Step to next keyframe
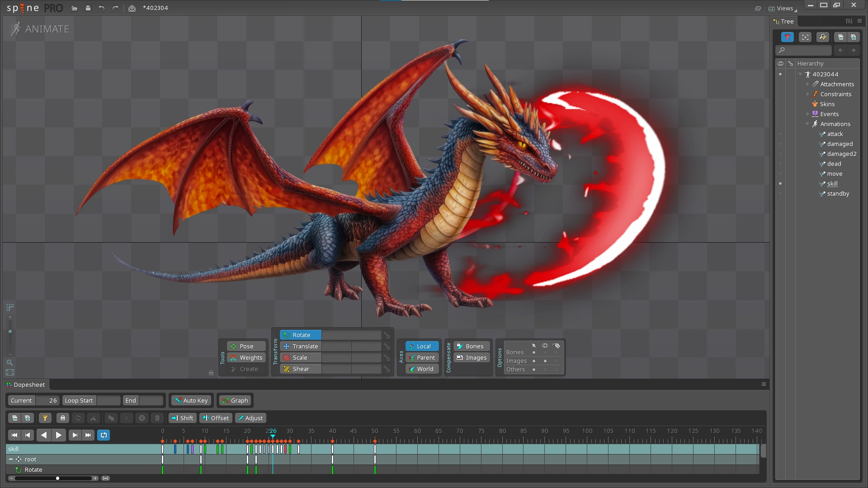This screenshot has height=488, width=868. pos(75,435)
